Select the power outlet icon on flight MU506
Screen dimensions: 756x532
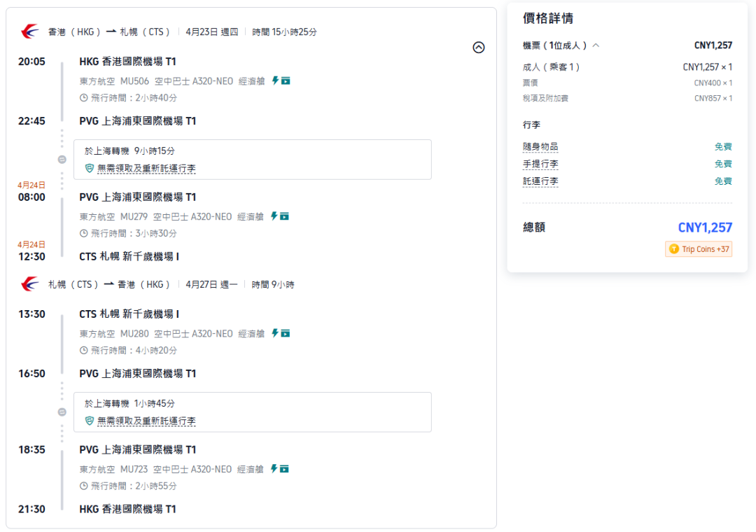(275, 80)
